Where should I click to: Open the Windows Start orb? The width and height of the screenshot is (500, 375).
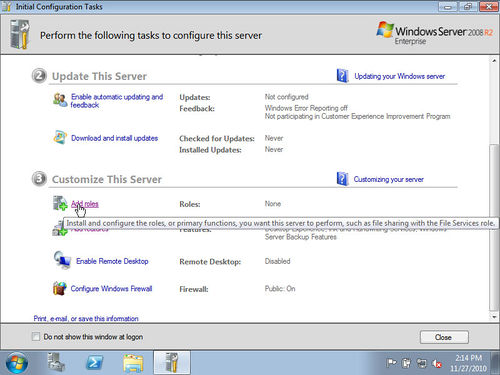[17, 363]
